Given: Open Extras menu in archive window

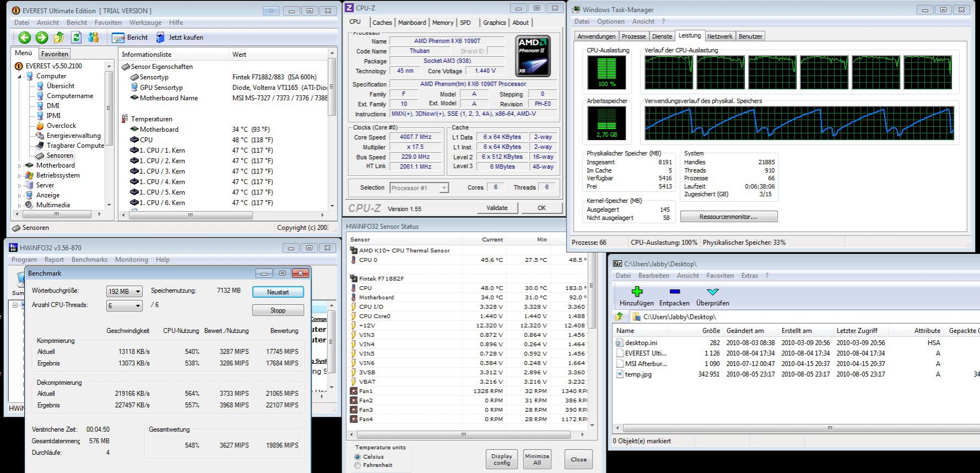Looking at the screenshot, I should tap(749, 276).
